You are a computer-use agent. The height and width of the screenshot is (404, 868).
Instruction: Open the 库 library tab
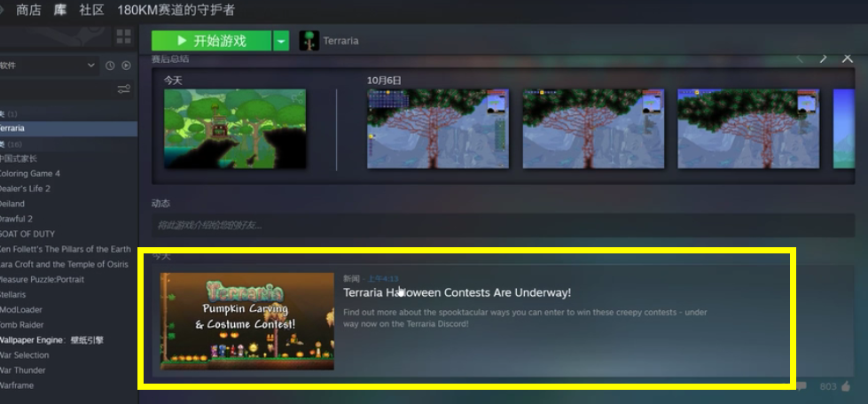[x=60, y=10]
